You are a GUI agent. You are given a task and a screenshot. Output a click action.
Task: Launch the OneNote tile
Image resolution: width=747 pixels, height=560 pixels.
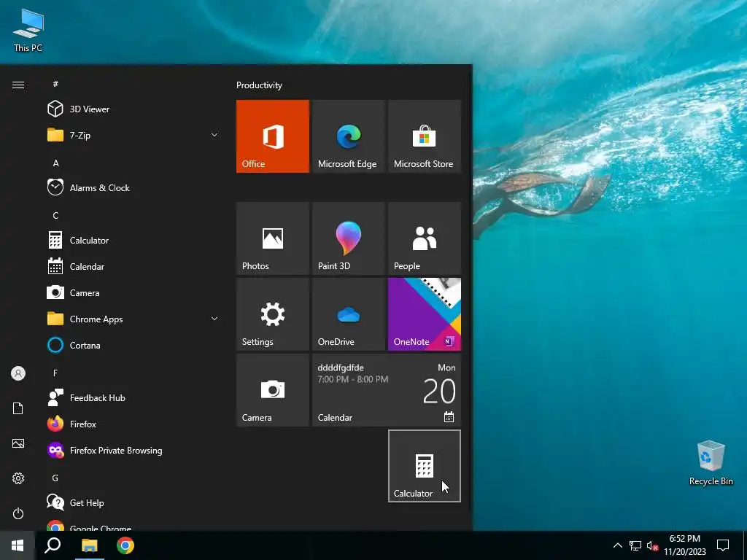[x=425, y=314]
